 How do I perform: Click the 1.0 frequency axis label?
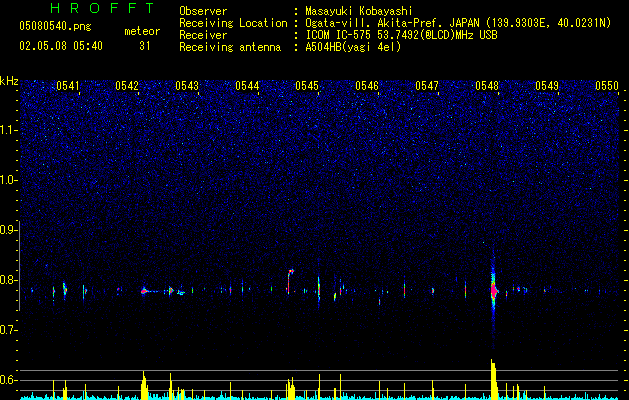point(9,180)
